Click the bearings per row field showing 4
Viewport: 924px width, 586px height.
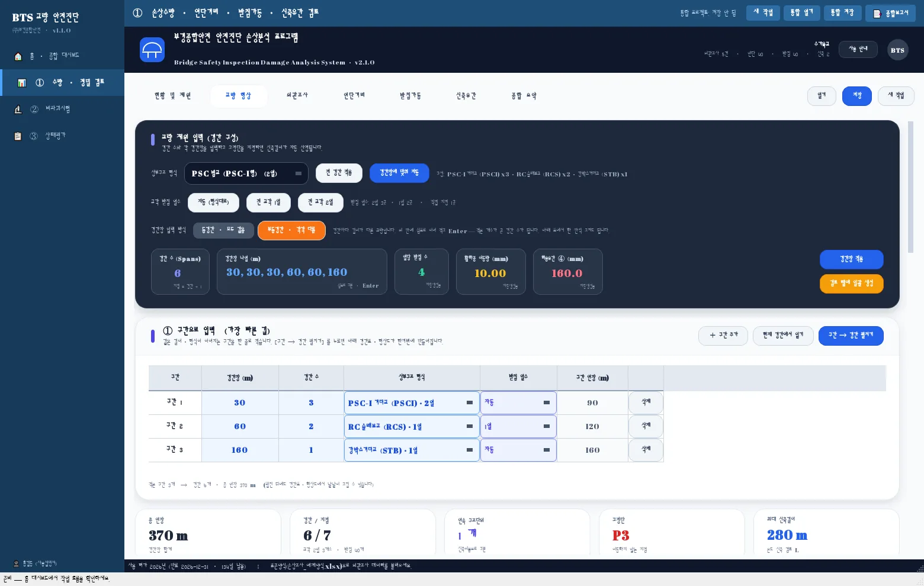pyautogui.click(x=422, y=272)
